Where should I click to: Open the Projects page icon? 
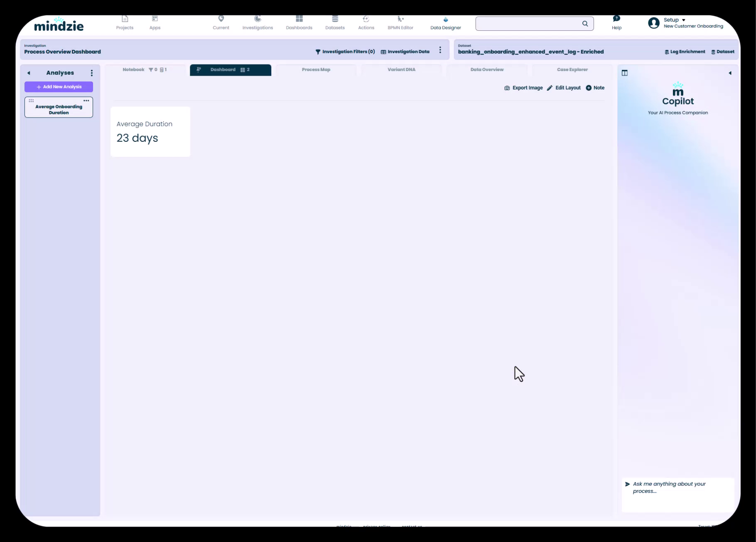click(125, 19)
